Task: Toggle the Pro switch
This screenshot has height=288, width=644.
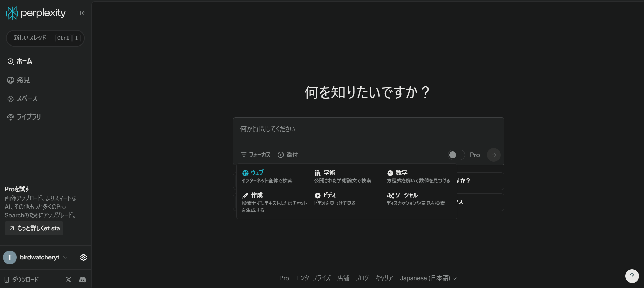Action: 456,155
